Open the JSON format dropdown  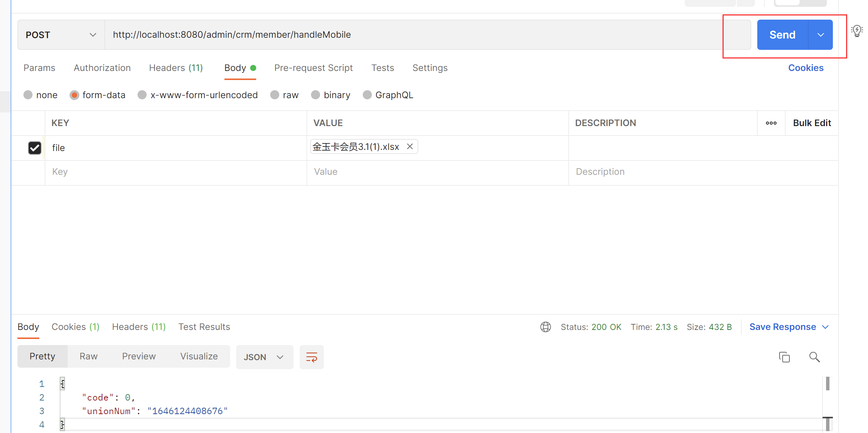(x=264, y=357)
